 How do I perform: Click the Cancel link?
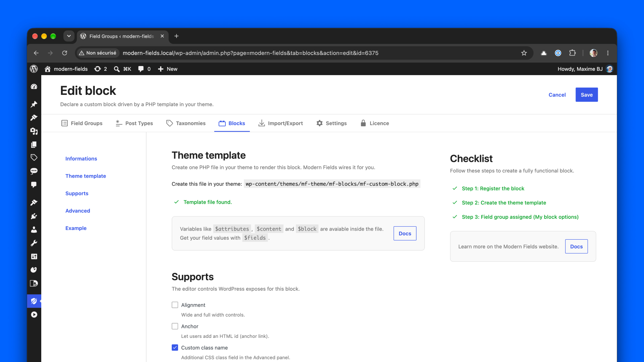tap(557, 95)
